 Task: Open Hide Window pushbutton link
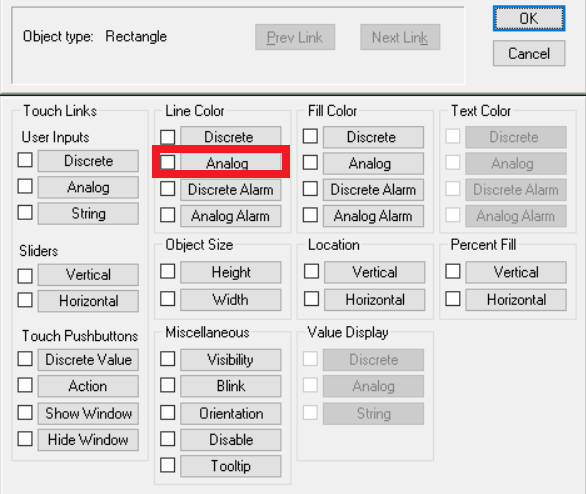(88, 440)
